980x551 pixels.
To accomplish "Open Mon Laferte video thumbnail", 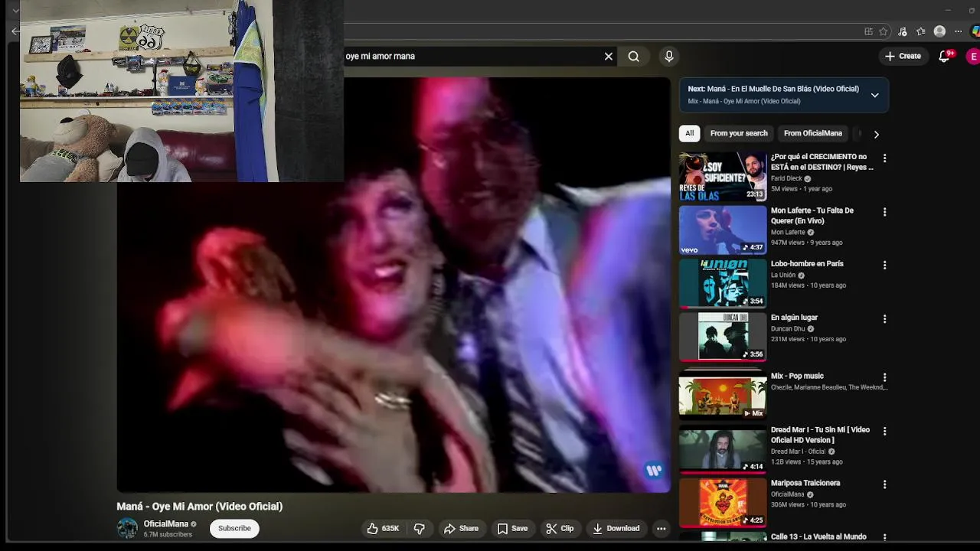I will coord(723,230).
